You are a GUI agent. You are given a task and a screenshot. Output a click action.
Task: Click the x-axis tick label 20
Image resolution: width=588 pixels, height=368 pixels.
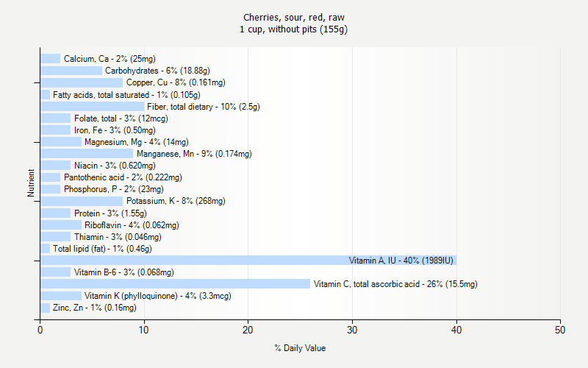248,330
